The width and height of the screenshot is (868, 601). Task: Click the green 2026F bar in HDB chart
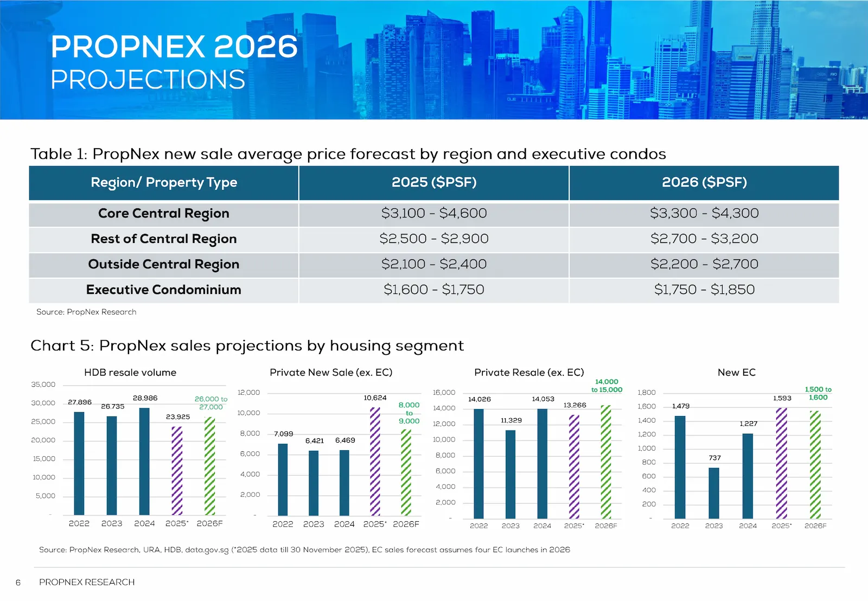click(x=210, y=466)
